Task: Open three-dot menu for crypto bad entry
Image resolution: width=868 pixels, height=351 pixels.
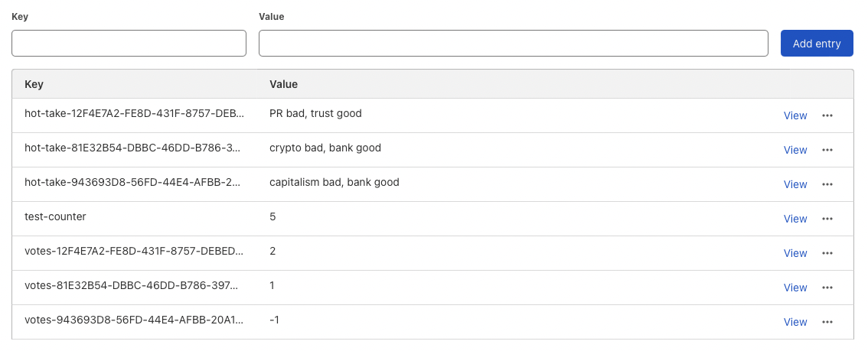Action: point(827,150)
